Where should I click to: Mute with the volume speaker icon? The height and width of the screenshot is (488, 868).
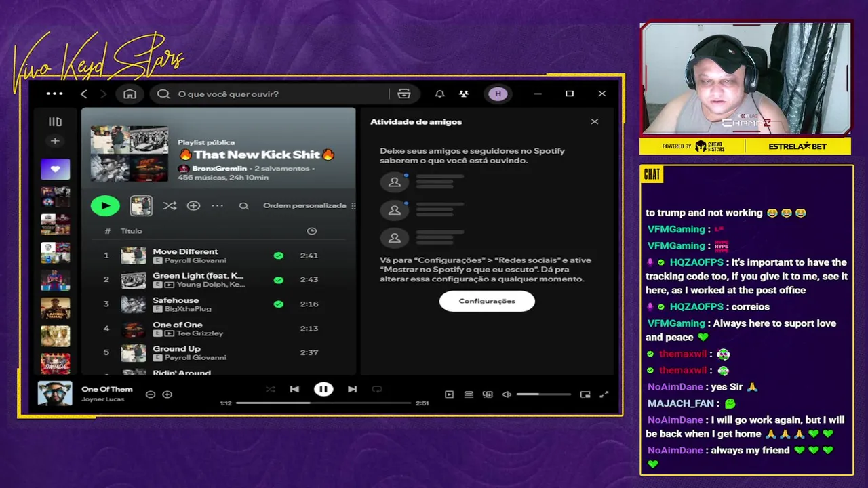tap(507, 394)
